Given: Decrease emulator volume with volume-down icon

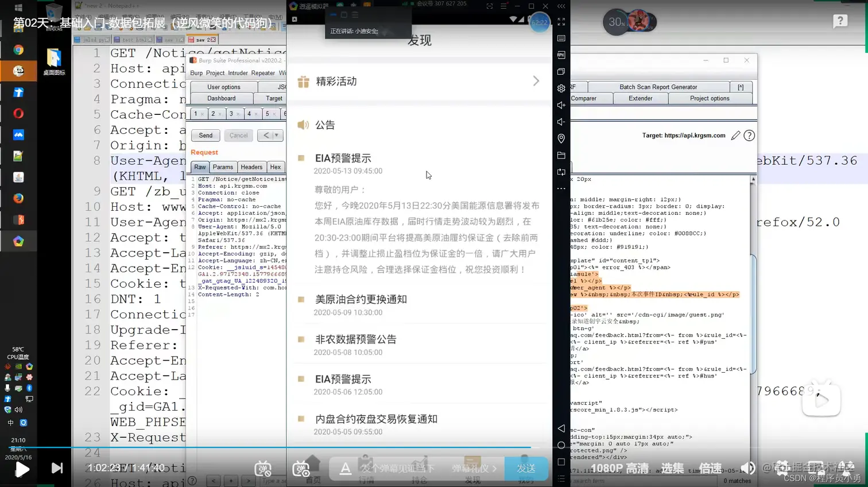Looking at the screenshot, I should point(561,122).
